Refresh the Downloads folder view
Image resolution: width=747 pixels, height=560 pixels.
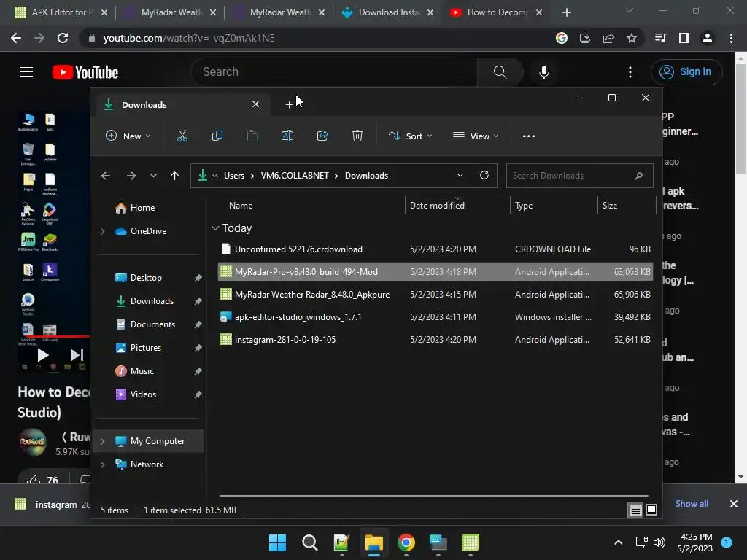pos(484,175)
